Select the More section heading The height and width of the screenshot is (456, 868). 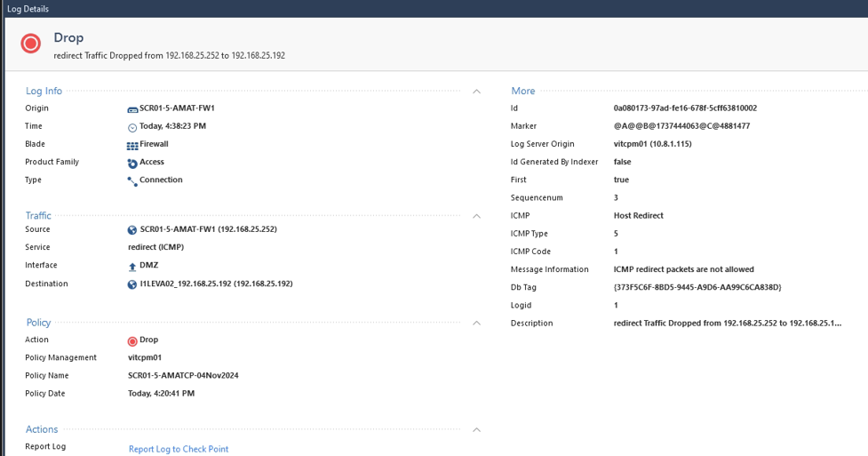pyautogui.click(x=523, y=91)
